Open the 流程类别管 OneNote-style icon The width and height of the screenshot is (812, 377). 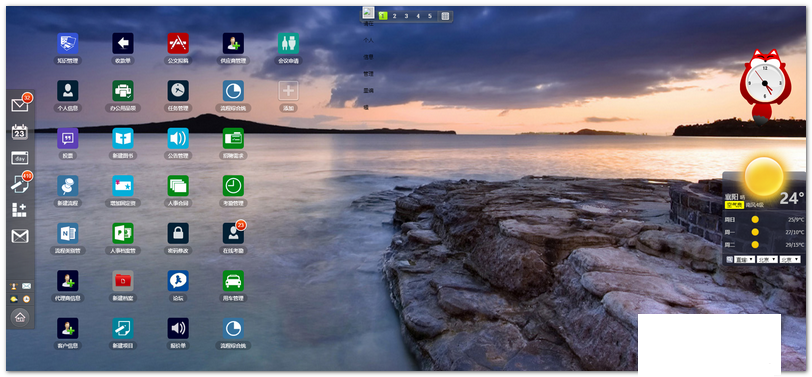[68, 234]
